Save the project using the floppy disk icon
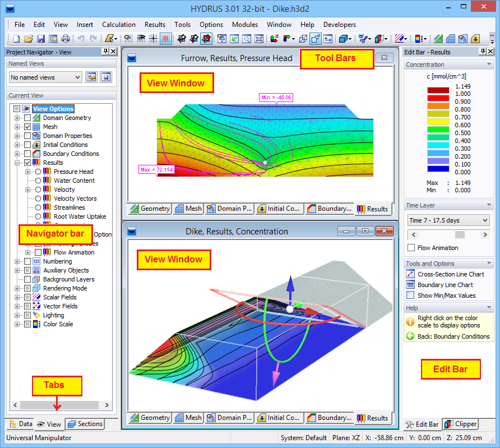500x448 pixels. click(41, 39)
